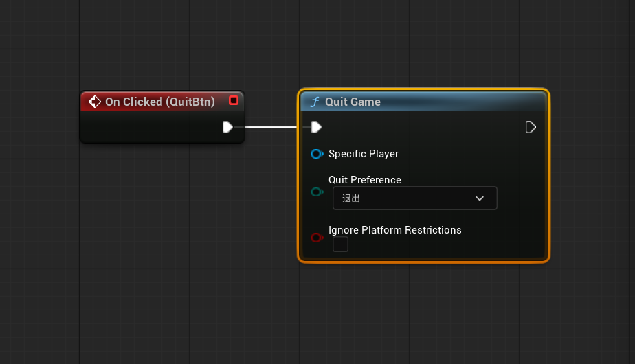Click the Specific Player label
This screenshot has width=635, height=364.
(364, 154)
